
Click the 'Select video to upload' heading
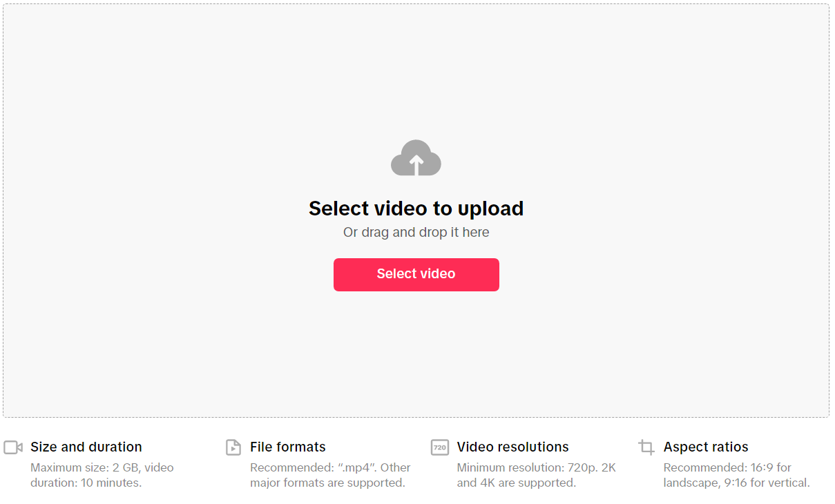(416, 209)
